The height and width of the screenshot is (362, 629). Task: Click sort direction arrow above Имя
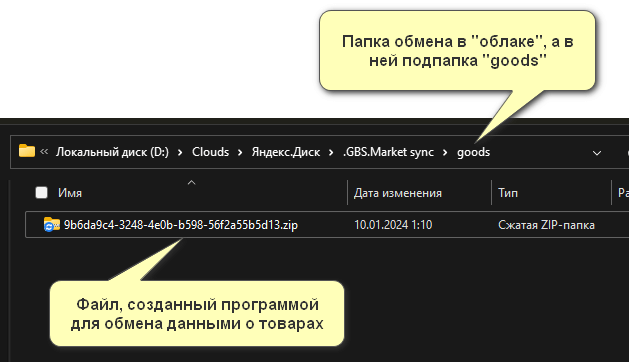(x=192, y=183)
